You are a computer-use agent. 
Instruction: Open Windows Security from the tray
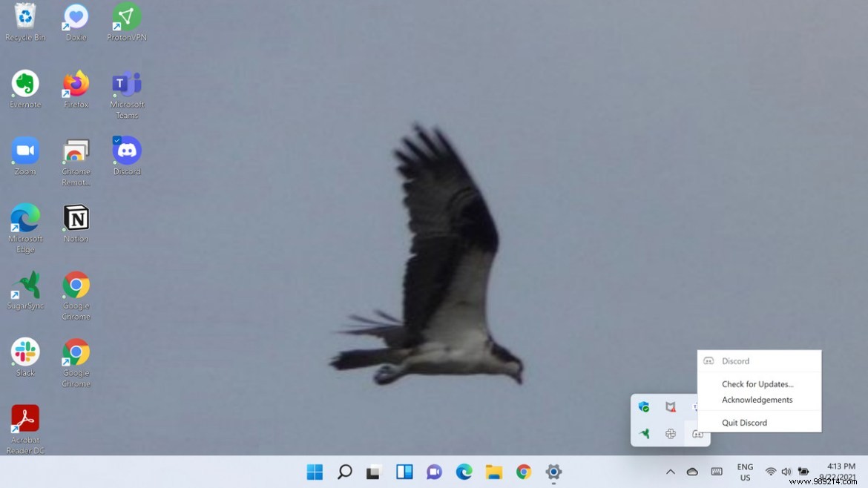(x=644, y=406)
